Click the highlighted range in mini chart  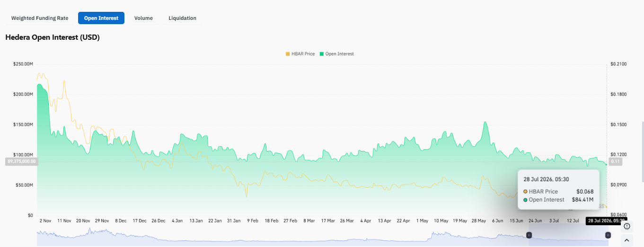point(569,236)
